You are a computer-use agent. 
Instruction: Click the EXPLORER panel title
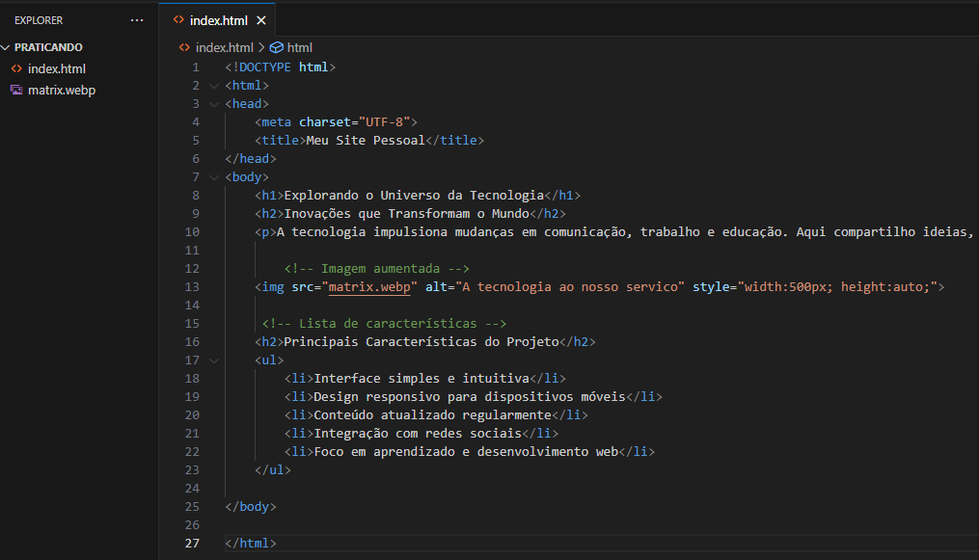pyautogui.click(x=39, y=20)
